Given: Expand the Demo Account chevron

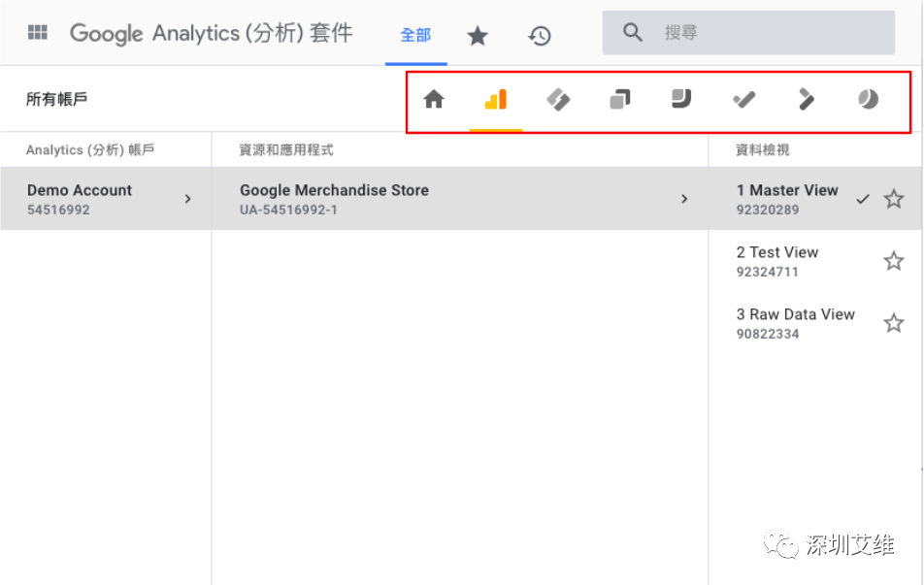Looking at the screenshot, I should (x=188, y=199).
